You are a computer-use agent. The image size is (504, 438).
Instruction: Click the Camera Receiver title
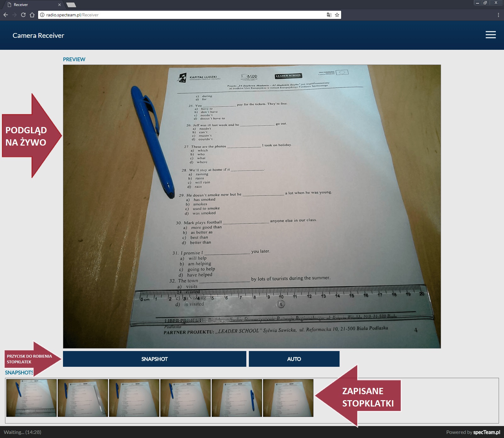click(x=38, y=36)
